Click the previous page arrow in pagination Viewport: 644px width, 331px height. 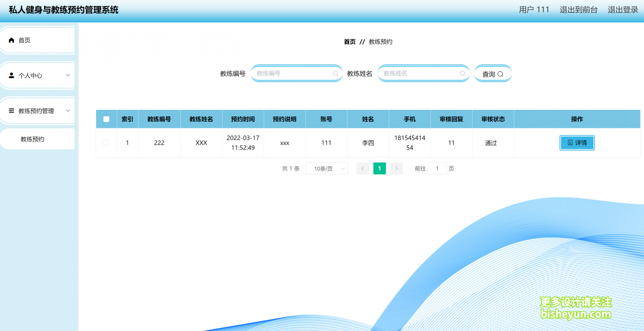[x=362, y=168]
